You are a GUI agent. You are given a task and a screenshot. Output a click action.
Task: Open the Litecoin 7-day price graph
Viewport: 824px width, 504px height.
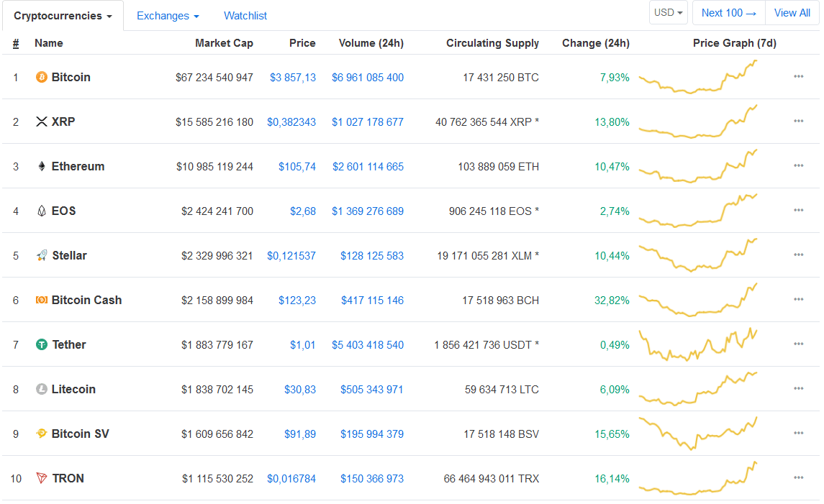pyautogui.click(x=698, y=389)
